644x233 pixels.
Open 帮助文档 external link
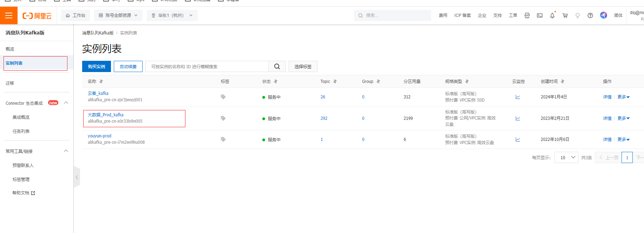[24, 193]
